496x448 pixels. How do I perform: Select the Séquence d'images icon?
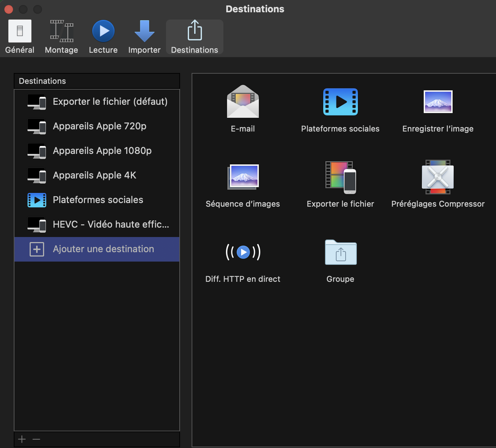click(x=243, y=177)
